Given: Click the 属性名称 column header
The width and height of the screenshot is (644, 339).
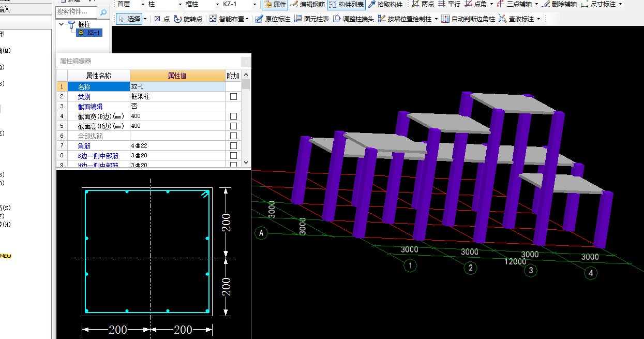Looking at the screenshot, I should [x=98, y=76].
